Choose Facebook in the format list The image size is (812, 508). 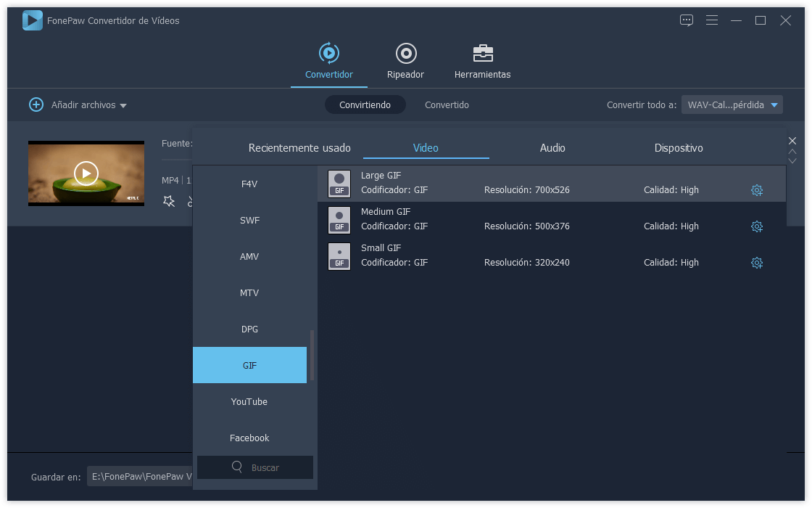point(249,438)
